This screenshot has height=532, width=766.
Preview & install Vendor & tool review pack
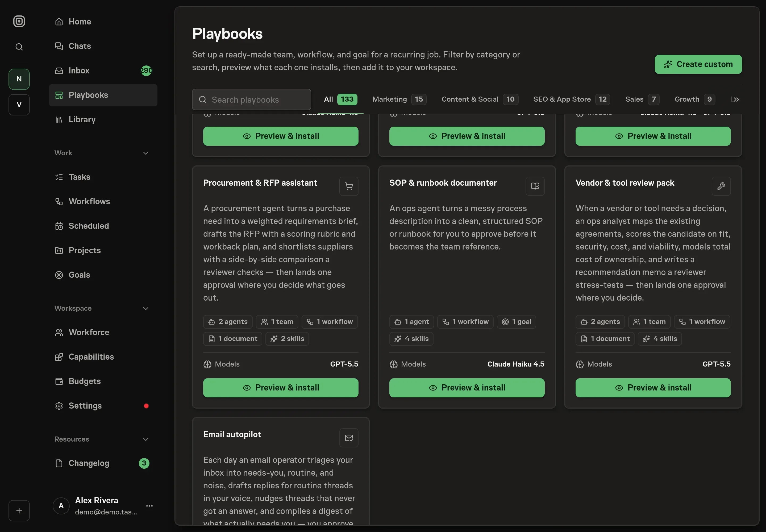[x=653, y=388]
